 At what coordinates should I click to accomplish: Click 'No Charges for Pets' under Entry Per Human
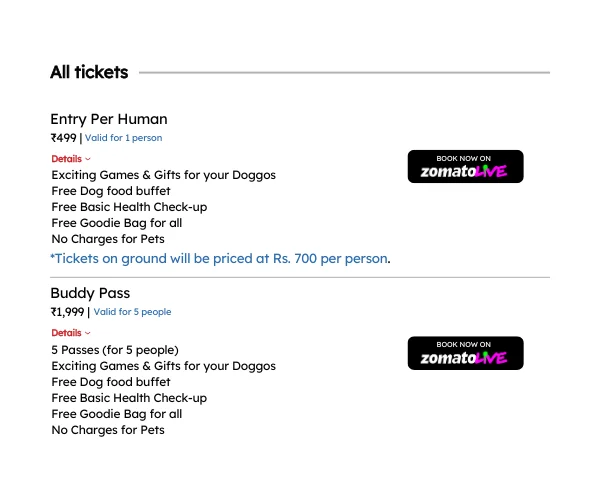108,239
